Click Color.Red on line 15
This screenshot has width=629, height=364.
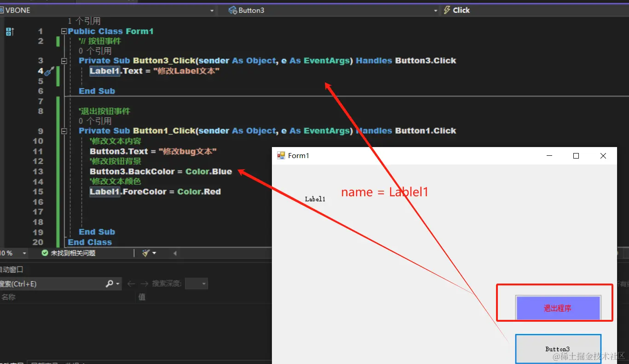[199, 192]
